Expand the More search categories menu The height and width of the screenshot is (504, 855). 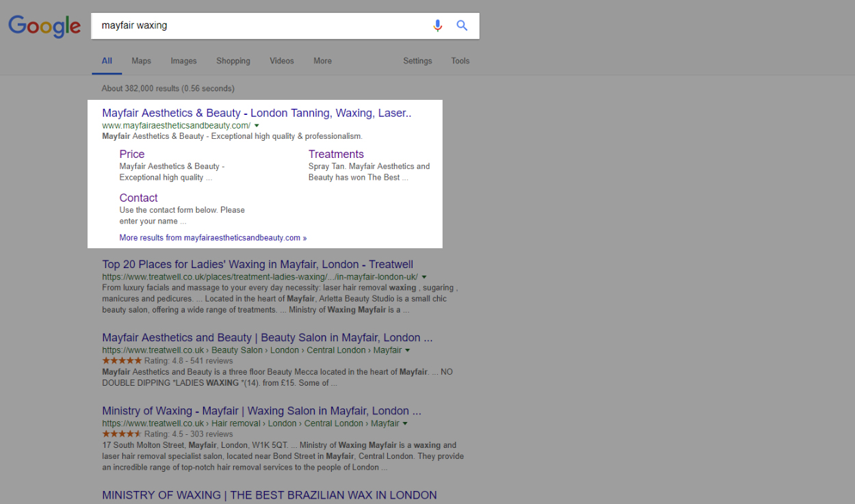[322, 61]
